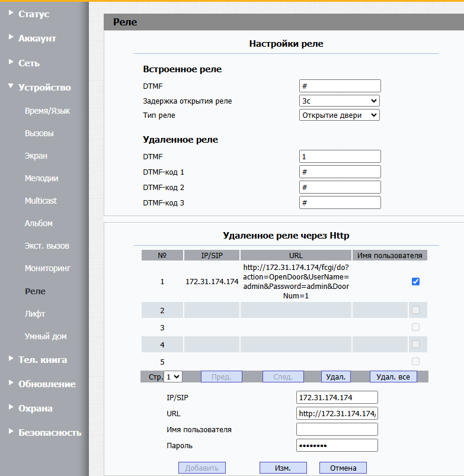Click the built-in relay DTMF field
This screenshot has height=476, width=464.
pos(340,86)
